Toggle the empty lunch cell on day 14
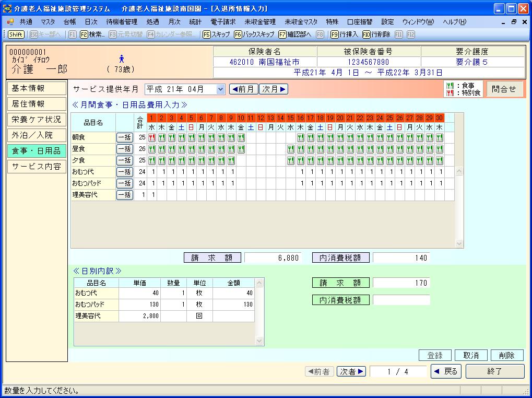 pyautogui.click(x=280, y=149)
